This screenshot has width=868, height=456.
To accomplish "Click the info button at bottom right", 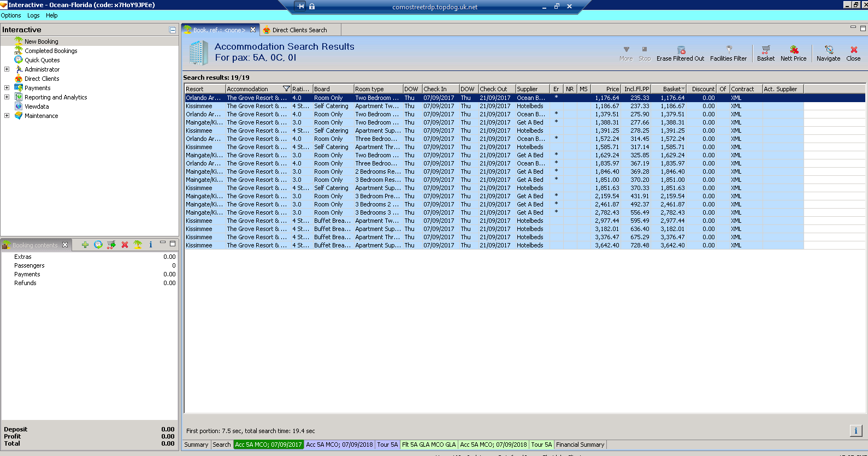I will point(856,431).
